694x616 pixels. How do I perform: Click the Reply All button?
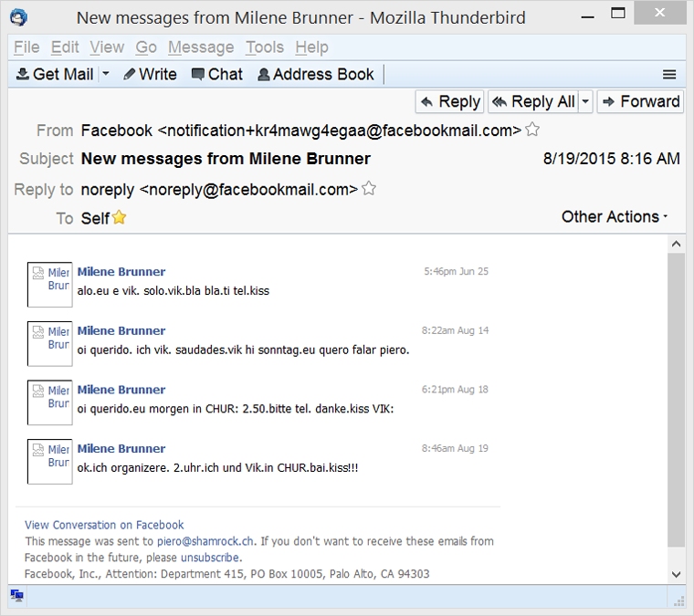(x=533, y=101)
